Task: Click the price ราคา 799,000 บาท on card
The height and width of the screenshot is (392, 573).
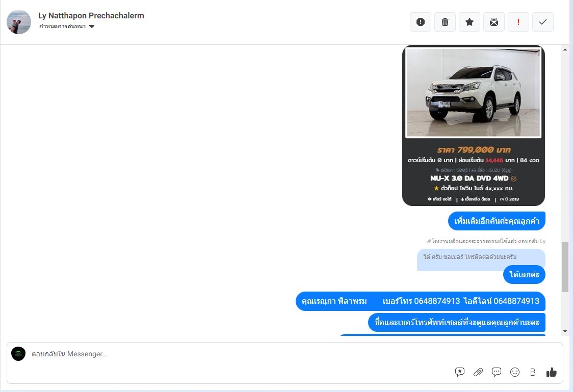Action: [x=474, y=150]
